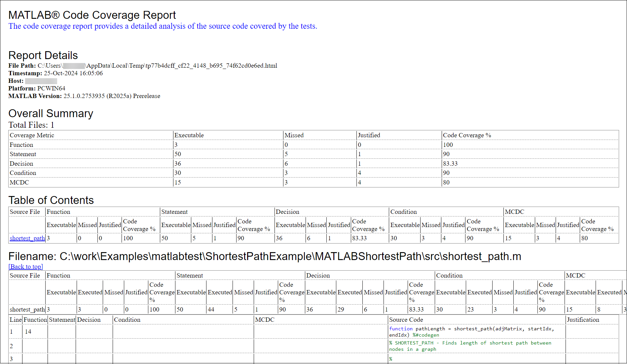Select the blue report description text

(163, 26)
